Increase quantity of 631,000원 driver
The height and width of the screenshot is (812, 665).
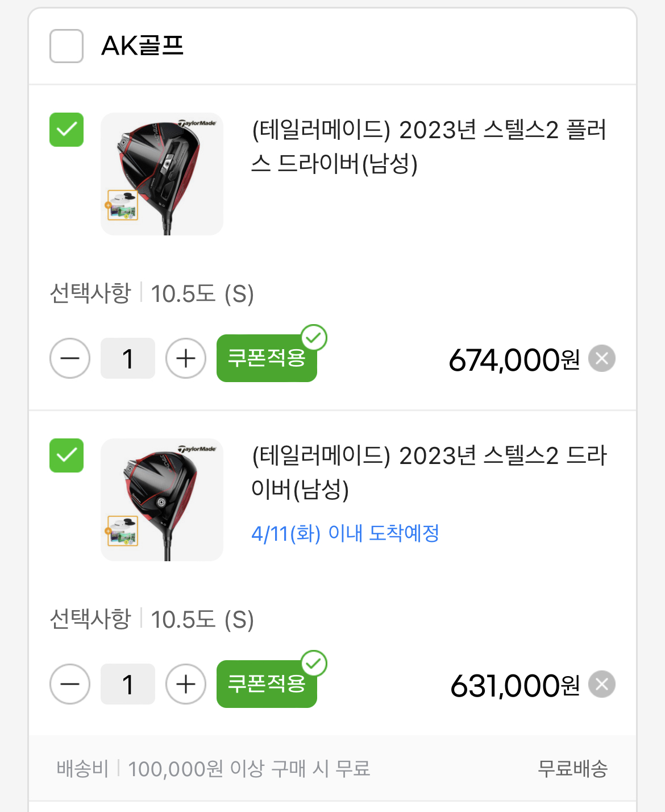click(186, 684)
